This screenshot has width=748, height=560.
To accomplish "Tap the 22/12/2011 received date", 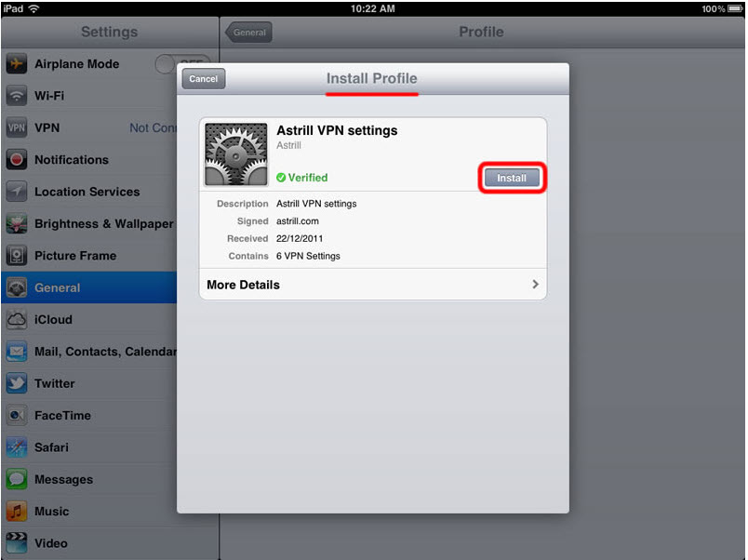I will pos(300,238).
